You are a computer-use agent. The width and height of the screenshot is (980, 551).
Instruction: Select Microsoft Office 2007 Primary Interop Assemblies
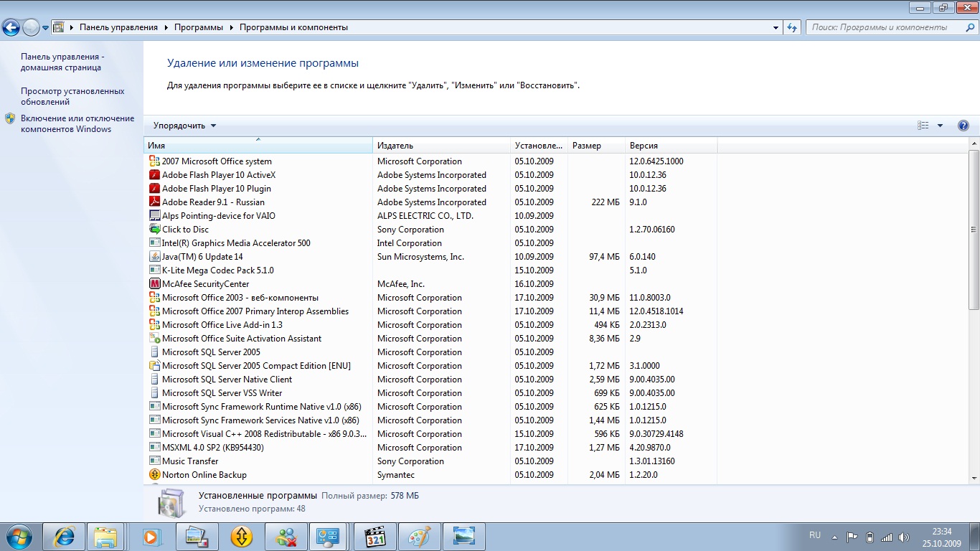click(x=432, y=311)
